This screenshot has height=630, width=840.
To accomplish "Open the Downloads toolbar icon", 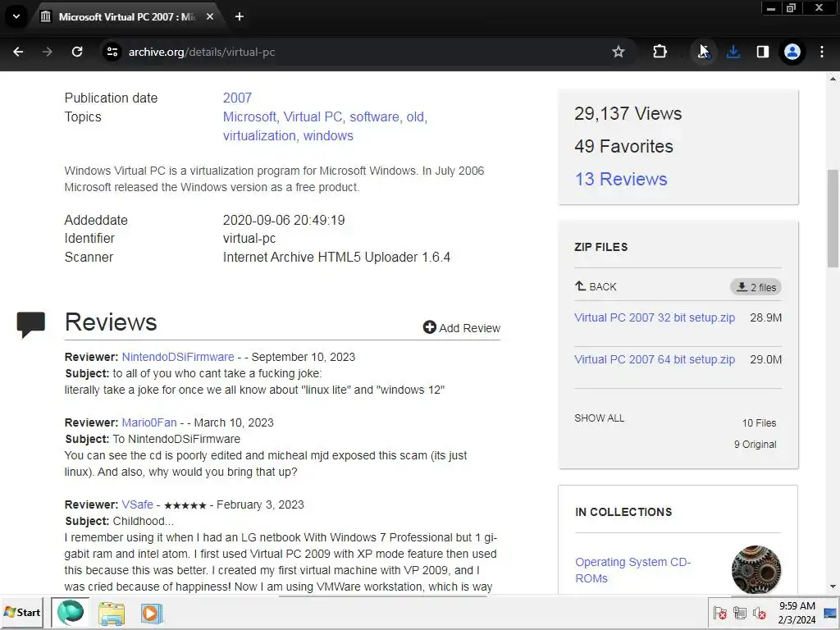I will 733,52.
